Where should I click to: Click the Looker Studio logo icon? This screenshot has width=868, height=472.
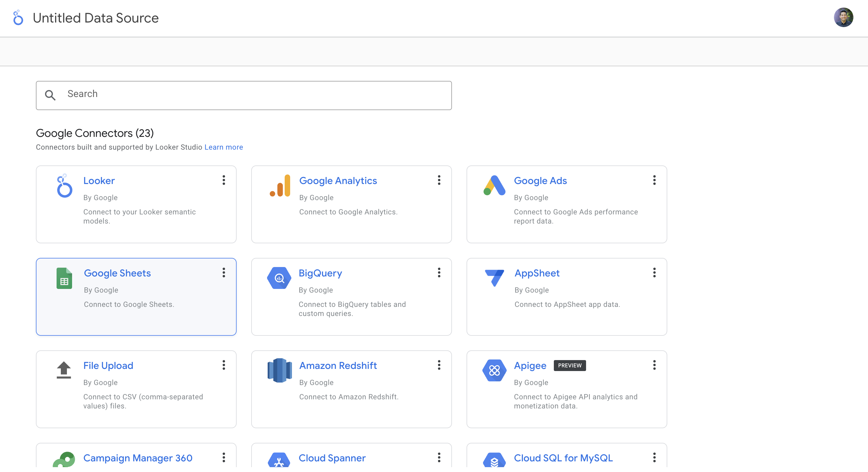(18, 18)
